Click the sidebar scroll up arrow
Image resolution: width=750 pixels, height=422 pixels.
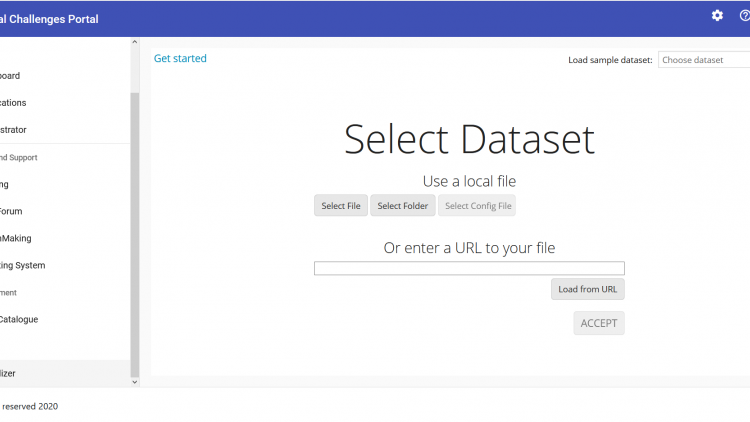pyautogui.click(x=135, y=42)
